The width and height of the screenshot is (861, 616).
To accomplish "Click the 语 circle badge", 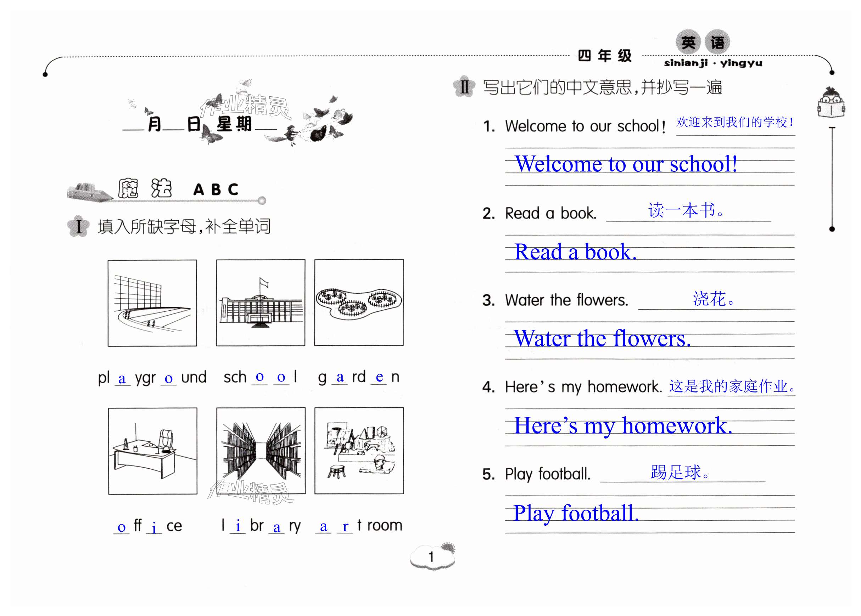I will 717,42.
